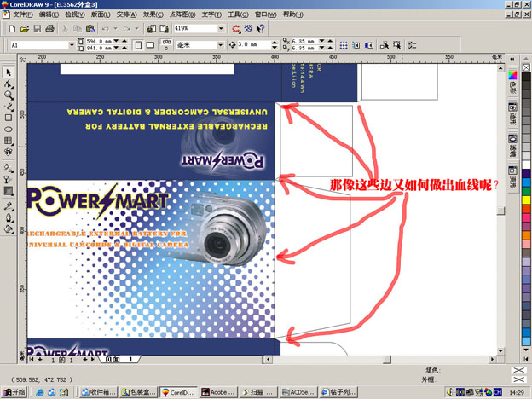The image size is (532, 399).
Task: Select the Graph Paper tool
Action: pos(9,141)
